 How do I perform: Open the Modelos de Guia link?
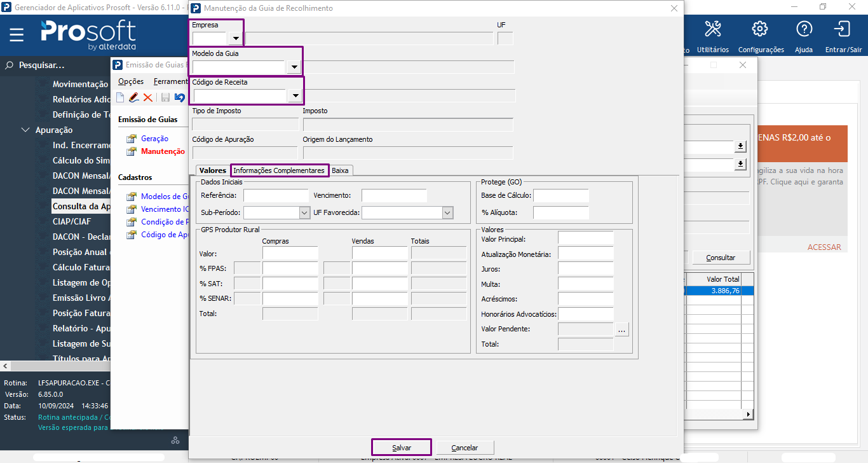[x=165, y=197]
